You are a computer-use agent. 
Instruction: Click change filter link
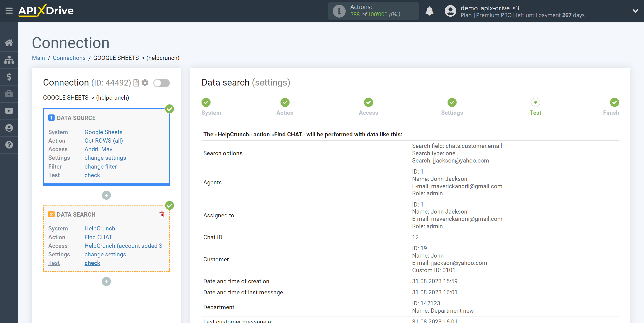(101, 167)
